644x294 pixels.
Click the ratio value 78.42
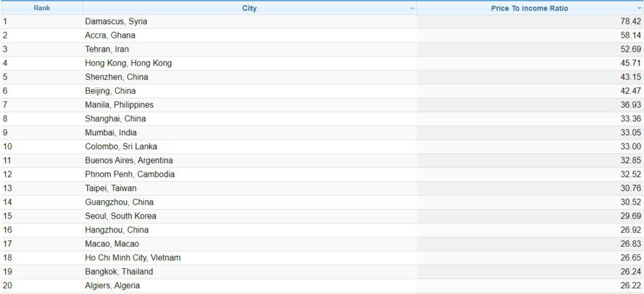(630, 22)
